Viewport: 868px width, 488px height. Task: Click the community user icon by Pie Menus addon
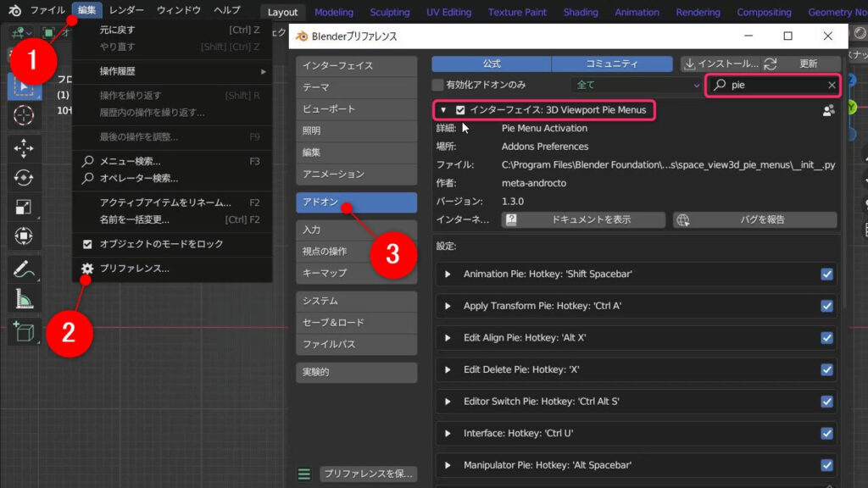pyautogui.click(x=828, y=111)
